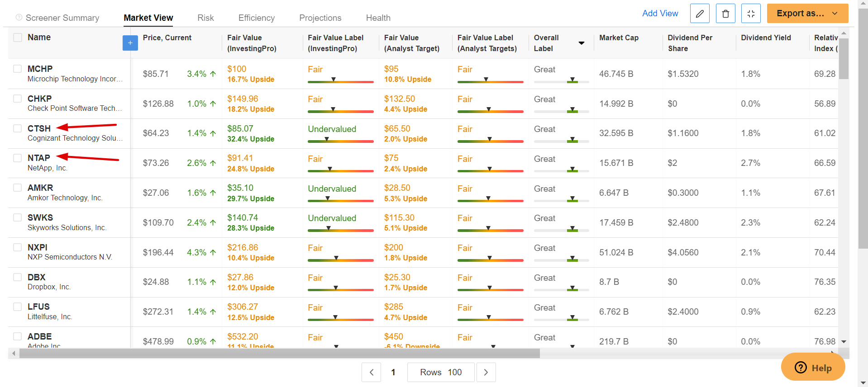The height and width of the screenshot is (387, 868).
Task: Open the Help widget
Action: (813, 367)
